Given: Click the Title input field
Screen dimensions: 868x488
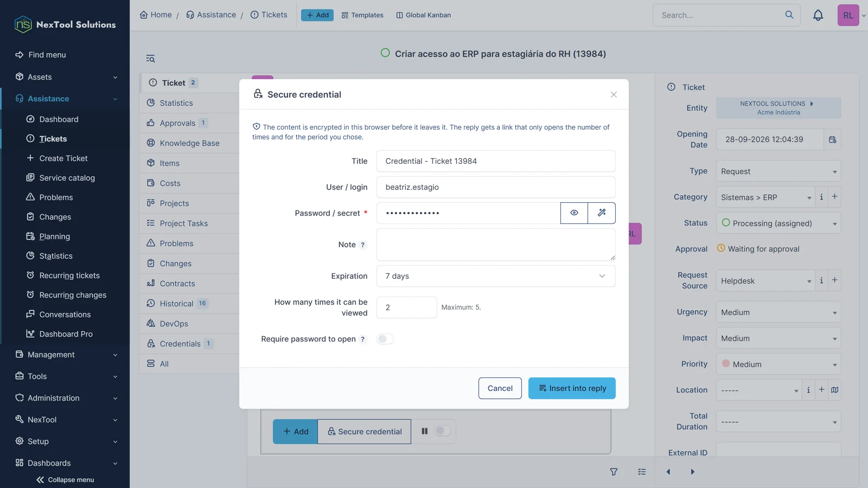Looking at the screenshot, I should click(x=496, y=161).
